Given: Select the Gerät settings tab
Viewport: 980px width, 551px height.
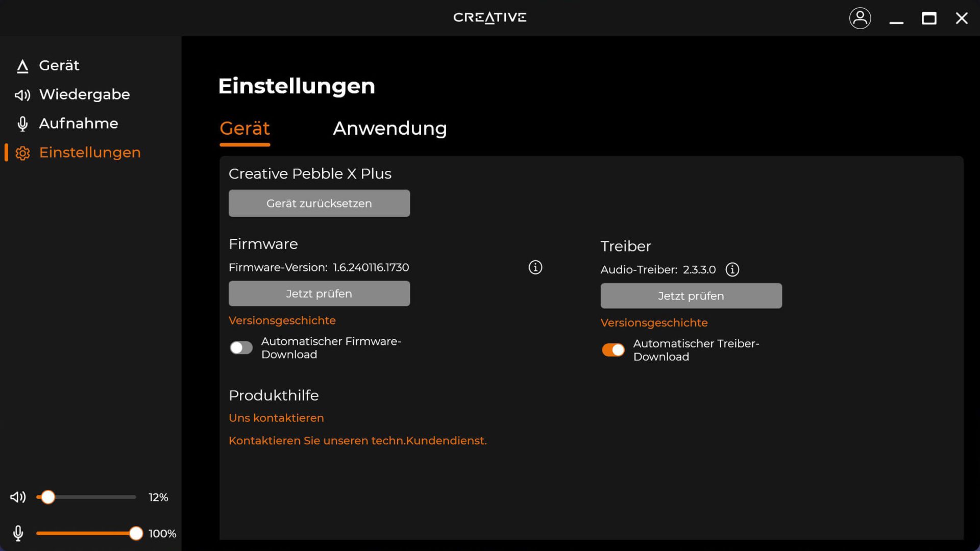Looking at the screenshot, I should [x=244, y=128].
